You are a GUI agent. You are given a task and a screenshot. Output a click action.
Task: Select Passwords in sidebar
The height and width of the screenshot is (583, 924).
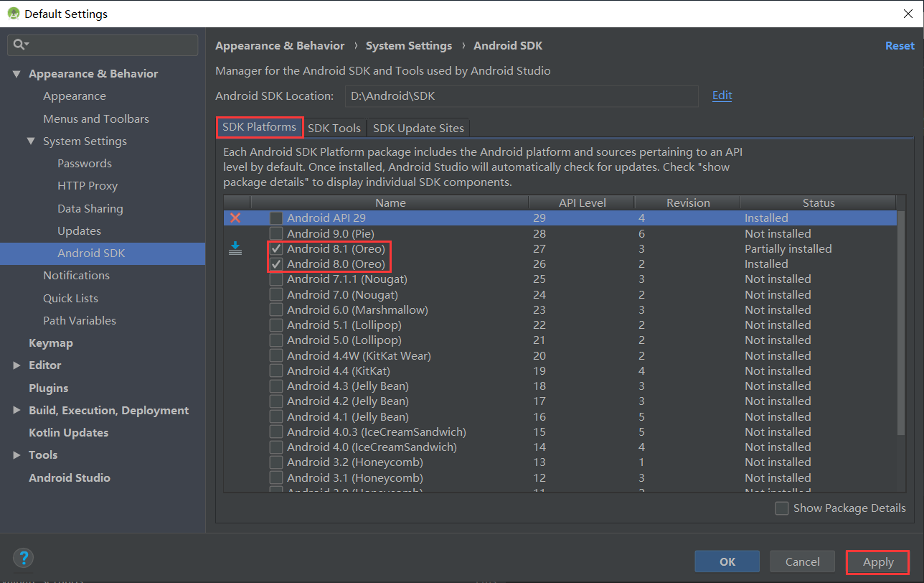point(85,163)
